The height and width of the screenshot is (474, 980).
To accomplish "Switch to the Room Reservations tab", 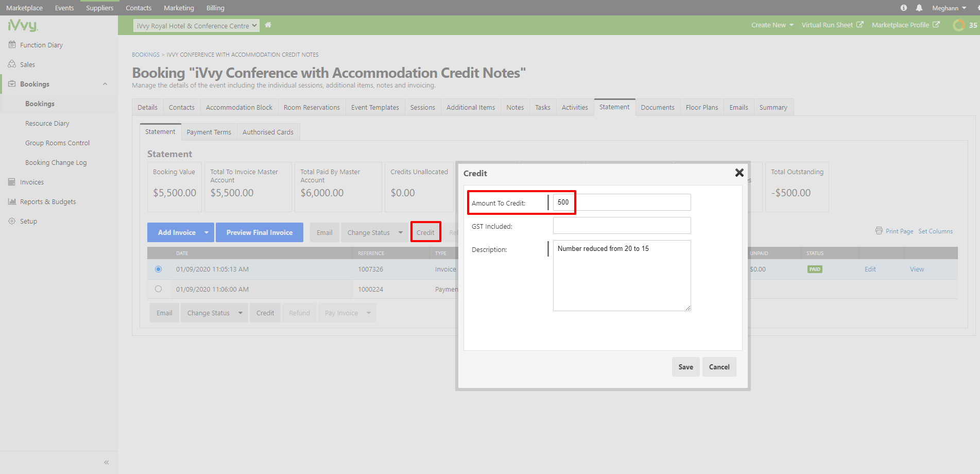I will click(x=312, y=107).
